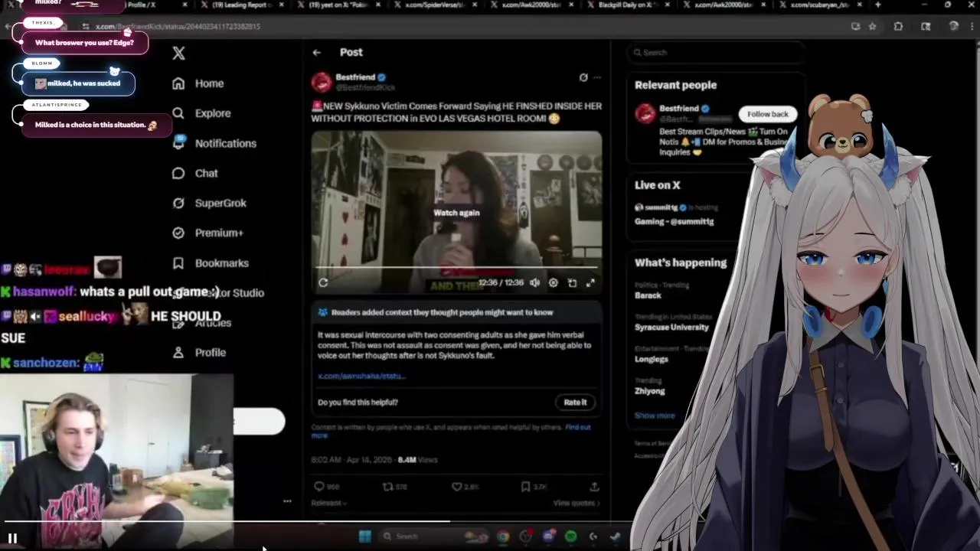Screen dimensions: 980x551
Task: Reply using the comment icon
Action: click(x=319, y=486)
